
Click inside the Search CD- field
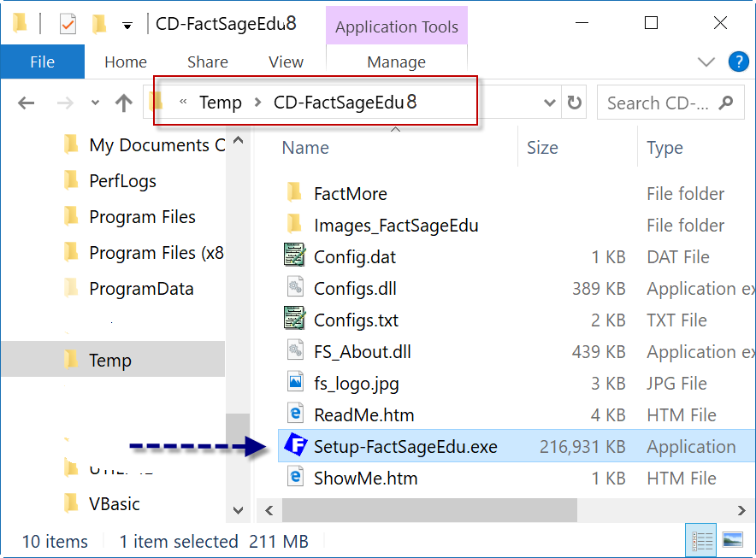click(667, 103)
